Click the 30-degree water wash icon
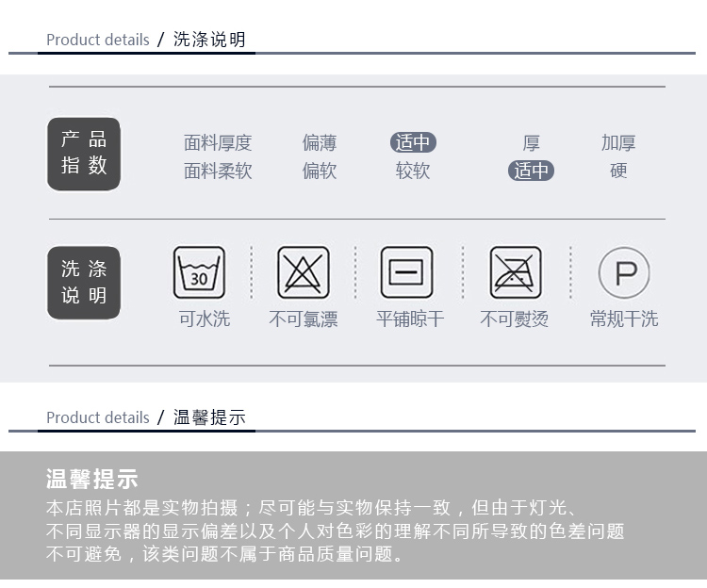The width and height of the screenshot is (707, 588). (x=199, y=272)
